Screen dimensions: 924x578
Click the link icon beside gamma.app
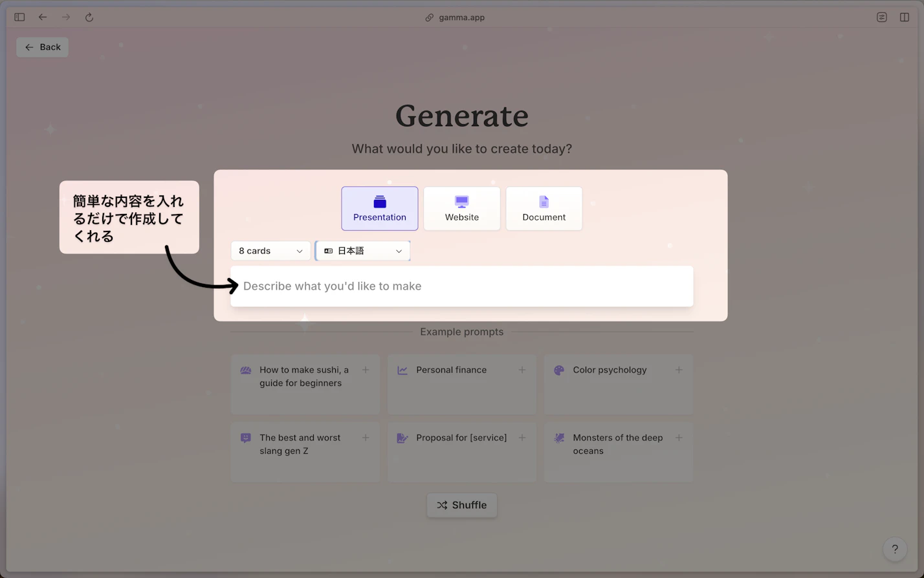[429, 17]
